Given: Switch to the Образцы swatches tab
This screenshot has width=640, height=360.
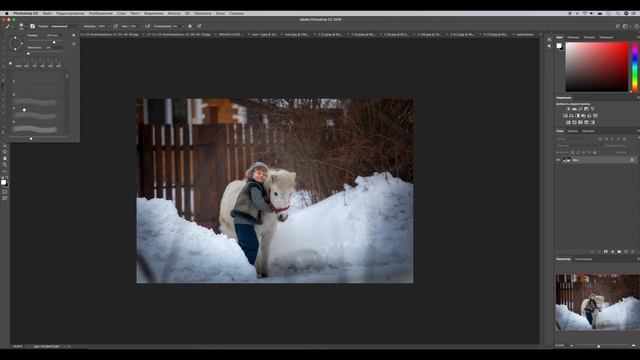Looking at the screenshot, I should [x=573, y=37].
